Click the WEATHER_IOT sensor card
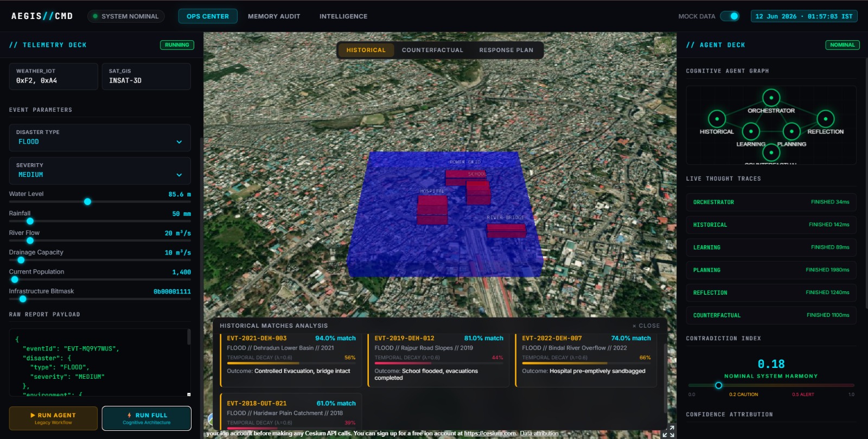Image resolution: width=868 pixels, height=439 pixels. point(53,76)
